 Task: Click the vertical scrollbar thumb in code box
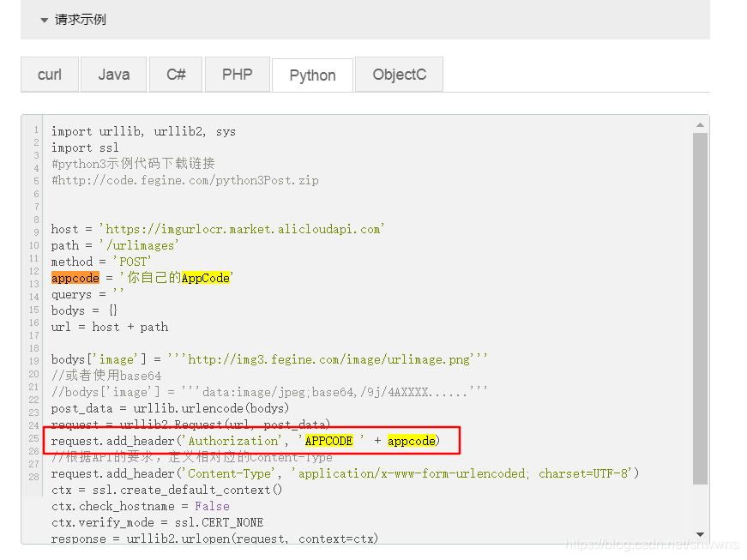[x=700, y=308]
